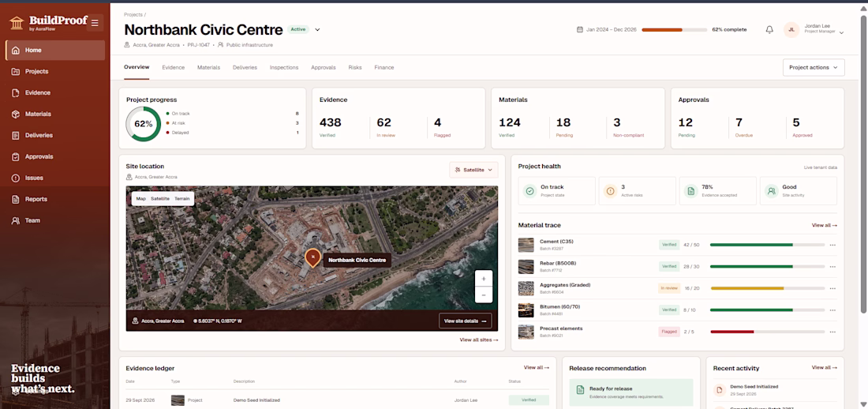The image size is (868, 409).
Task: Switch map view to Map
Action: pos(141,198)
